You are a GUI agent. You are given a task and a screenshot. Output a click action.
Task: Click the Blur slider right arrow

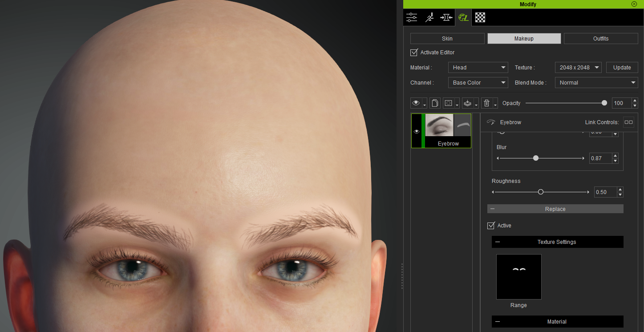[x=583, y=158]
